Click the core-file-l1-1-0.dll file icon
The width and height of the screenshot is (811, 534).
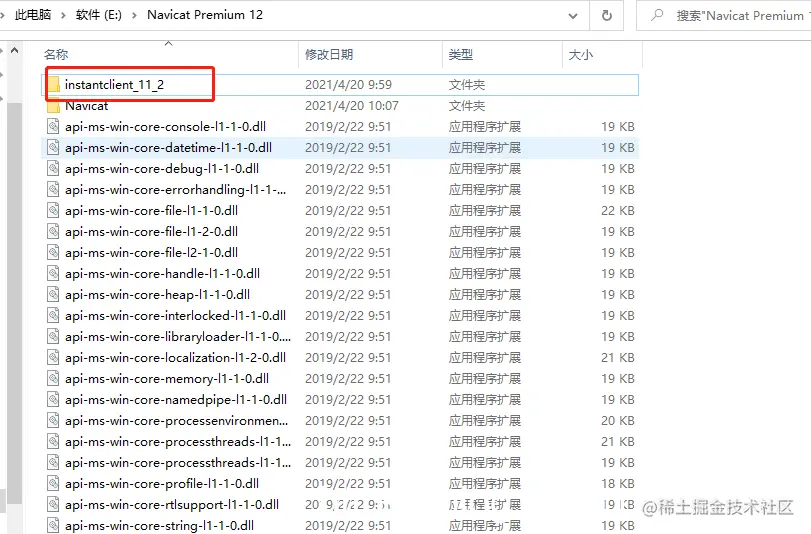[53, 211]
